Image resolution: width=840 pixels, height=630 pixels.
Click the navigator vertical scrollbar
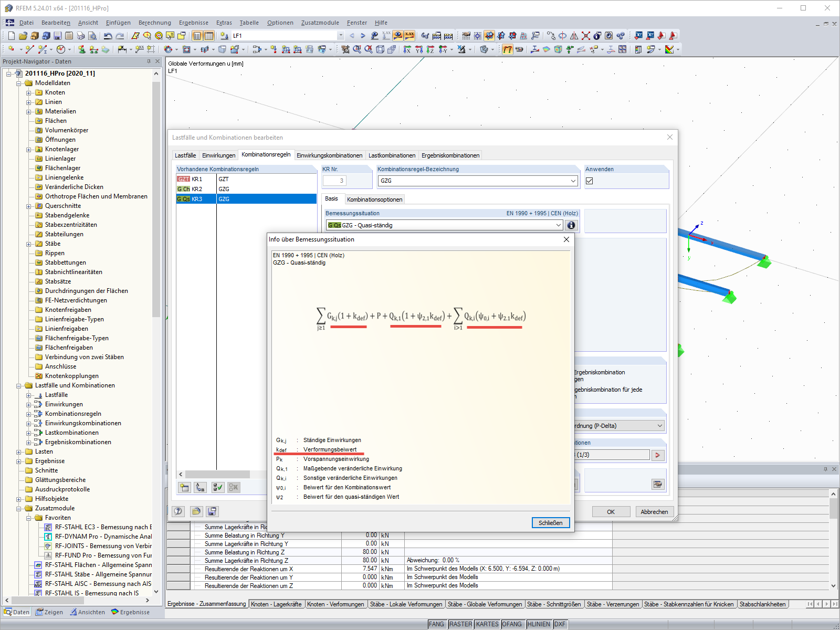156,199
